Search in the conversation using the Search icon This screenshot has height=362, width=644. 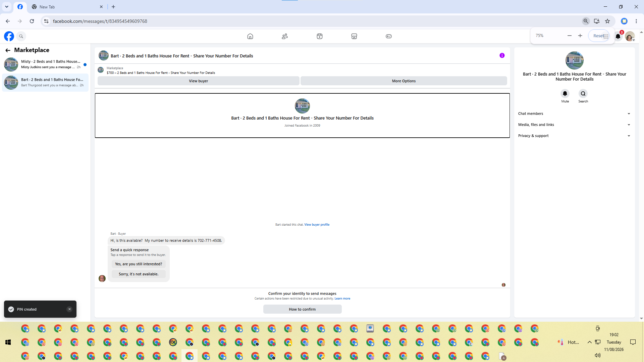583,94
